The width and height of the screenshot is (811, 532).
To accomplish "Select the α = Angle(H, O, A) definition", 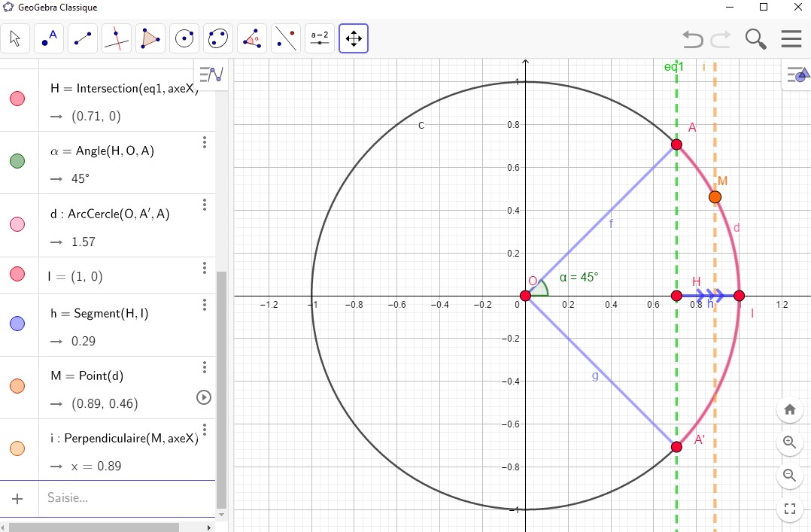I will point(102,151).
